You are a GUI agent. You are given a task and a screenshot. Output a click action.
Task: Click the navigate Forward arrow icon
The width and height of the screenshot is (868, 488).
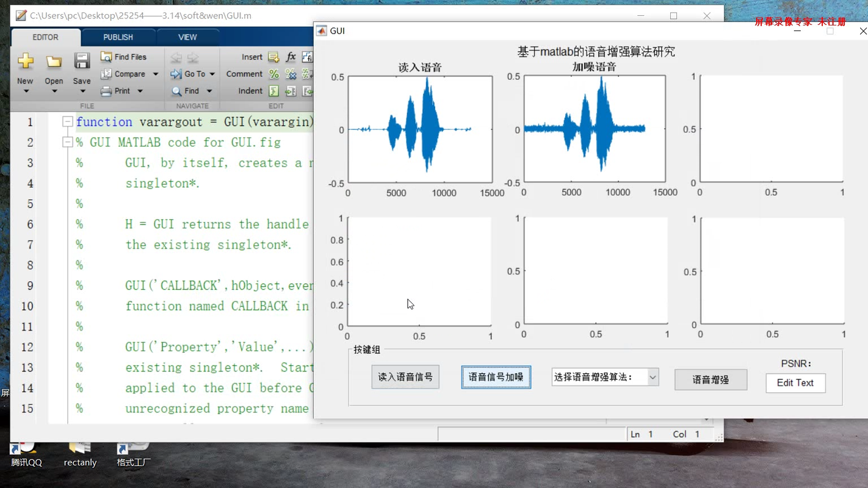pos(193,57)
